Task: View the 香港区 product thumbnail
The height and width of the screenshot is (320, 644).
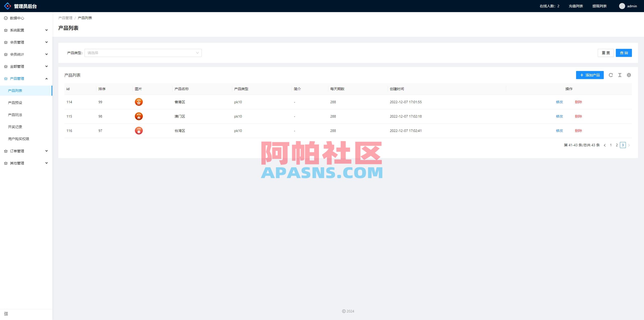Action: coord(139,102)
